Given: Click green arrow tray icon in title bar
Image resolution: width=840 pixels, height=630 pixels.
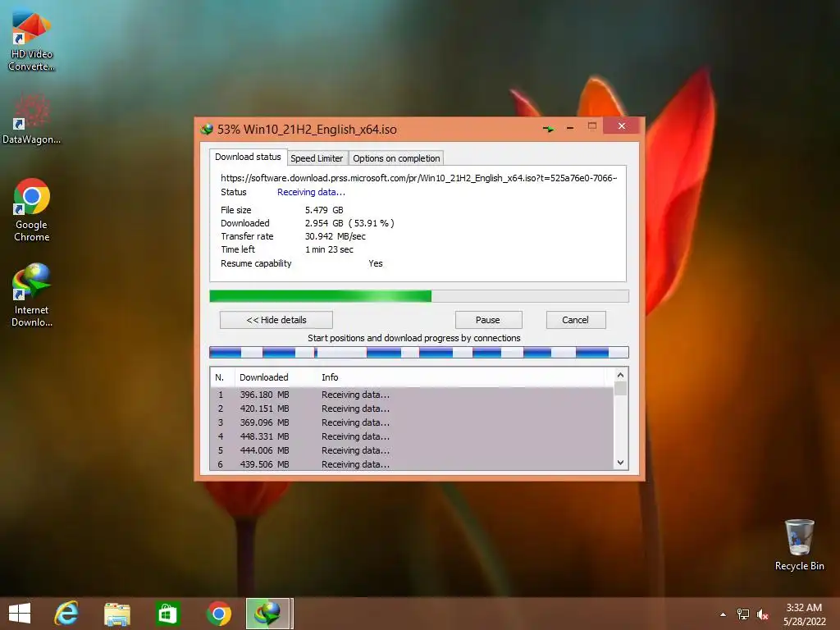Looking at the screenshot, I should coord(548,129).
